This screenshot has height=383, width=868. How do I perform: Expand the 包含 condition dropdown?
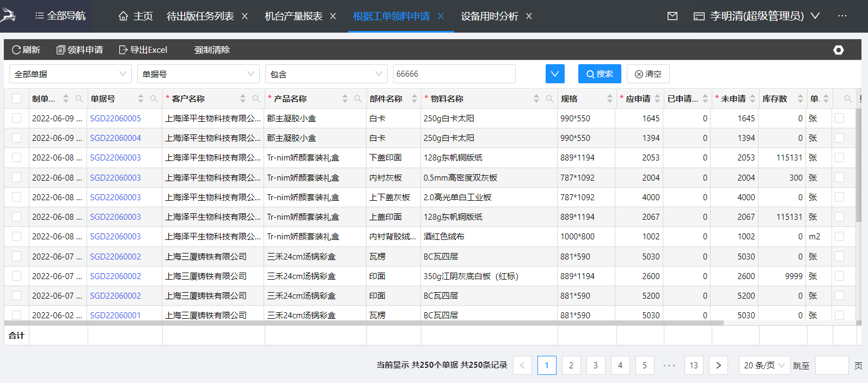pos(326,74)
